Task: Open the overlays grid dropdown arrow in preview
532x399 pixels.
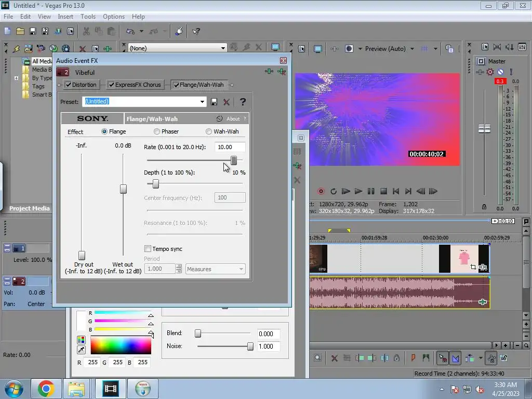Action: (x=435, y=48)
